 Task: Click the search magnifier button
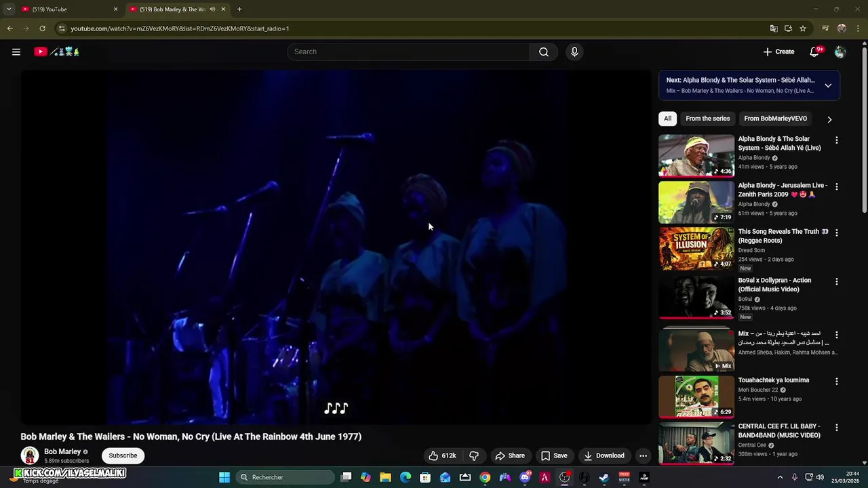(x=544, y=52)
